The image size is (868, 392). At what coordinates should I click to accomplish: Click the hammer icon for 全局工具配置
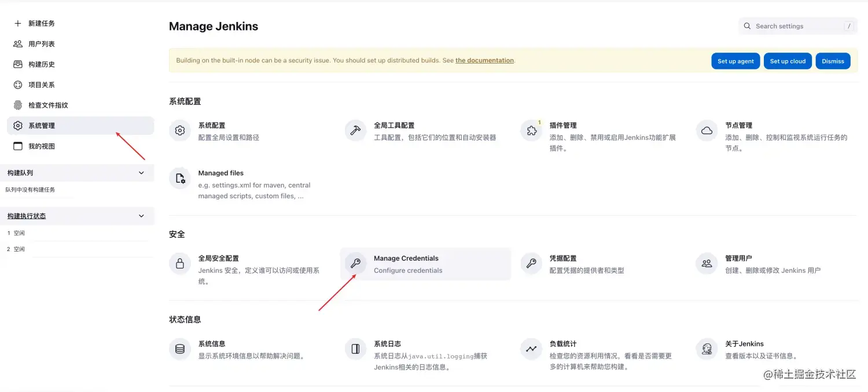(355, 131)
